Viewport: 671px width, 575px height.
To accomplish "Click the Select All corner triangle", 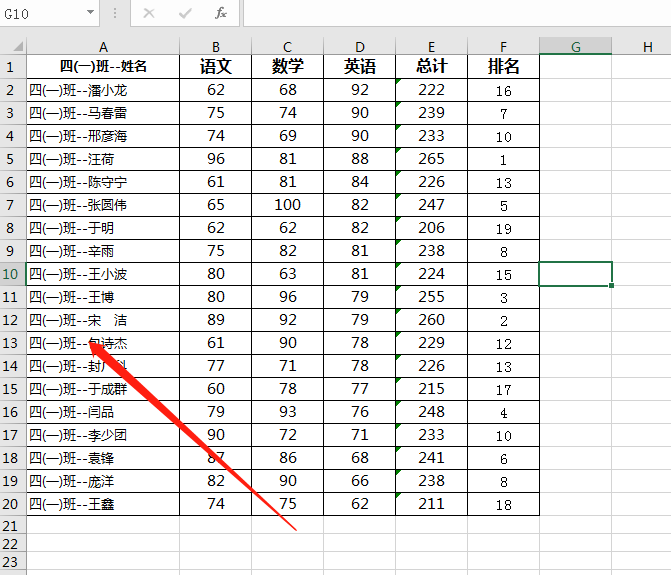I will (x=18, y=45).
